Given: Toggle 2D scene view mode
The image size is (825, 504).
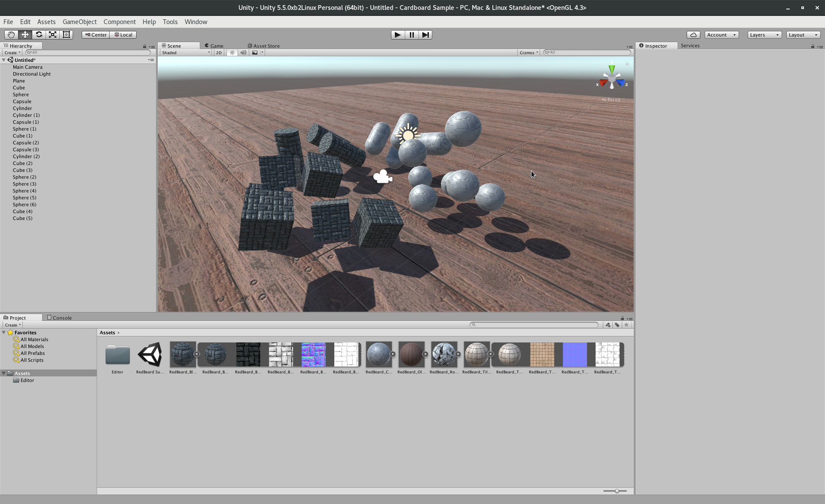Looking at the screenshot, I should (x=219, y=52).
